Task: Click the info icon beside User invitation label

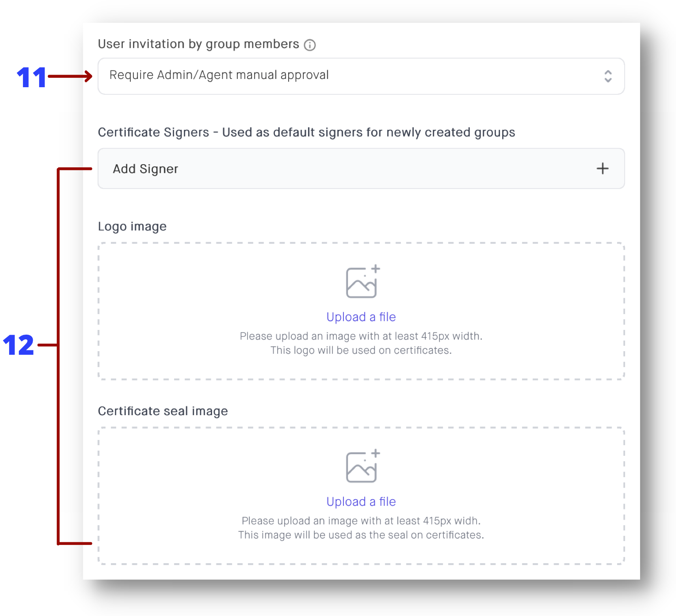Action: click(x=310, y=45)
